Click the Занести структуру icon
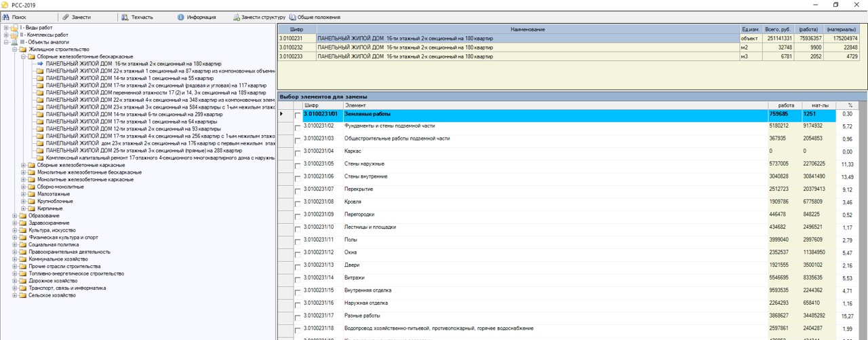This screenshot has width=868, height=340. click(237, 17)
